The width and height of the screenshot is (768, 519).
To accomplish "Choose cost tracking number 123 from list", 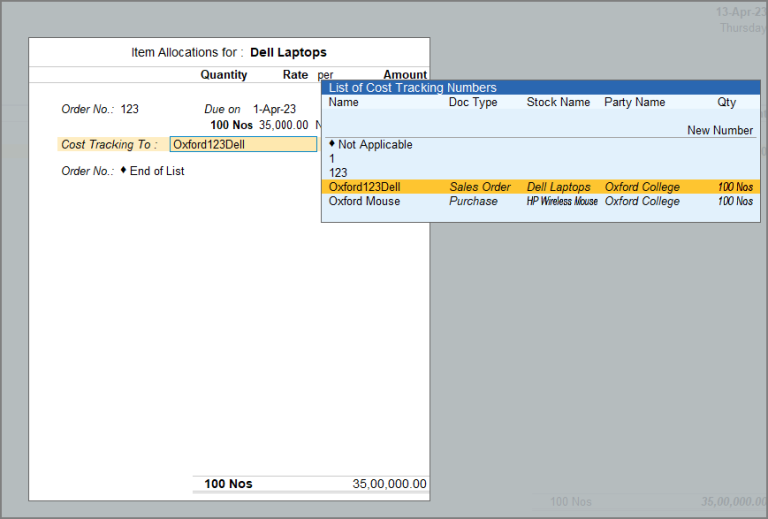I will coord(338,173).
